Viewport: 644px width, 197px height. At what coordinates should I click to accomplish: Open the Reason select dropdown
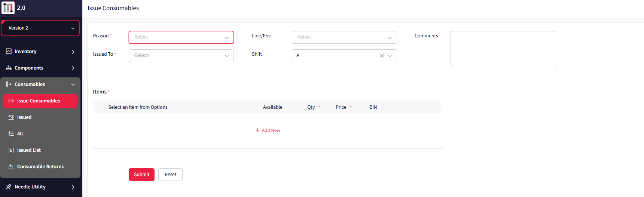pyautogui.click(x=181, y=37)
